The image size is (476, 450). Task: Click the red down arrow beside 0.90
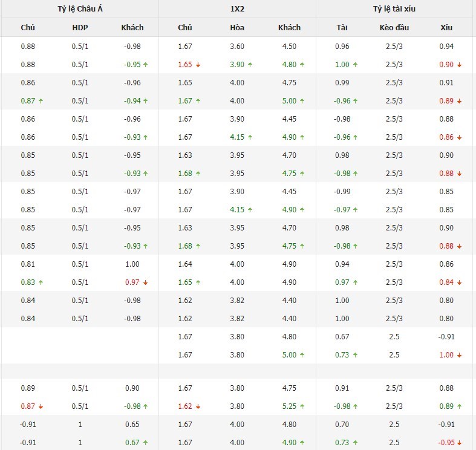[460, 65]
